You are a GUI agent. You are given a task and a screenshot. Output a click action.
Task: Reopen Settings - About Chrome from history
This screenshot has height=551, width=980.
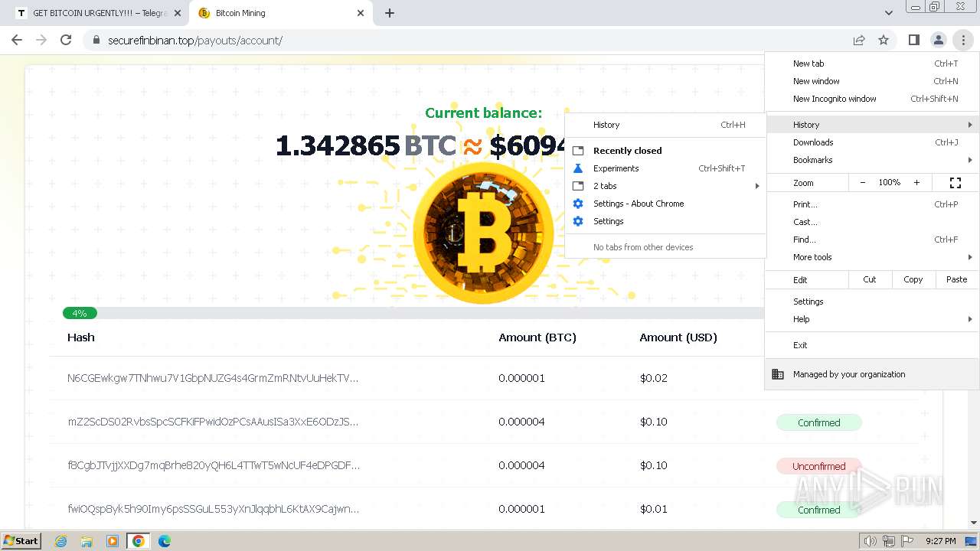665,204
